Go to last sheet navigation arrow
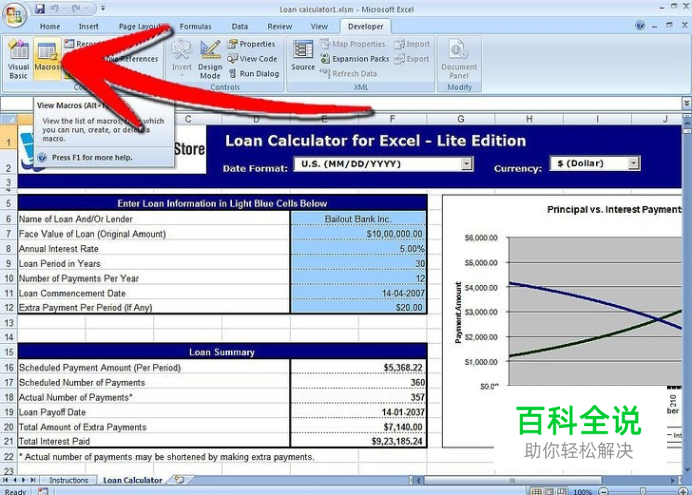The height and width of the screenshot is (495, 692). (33, 480)
